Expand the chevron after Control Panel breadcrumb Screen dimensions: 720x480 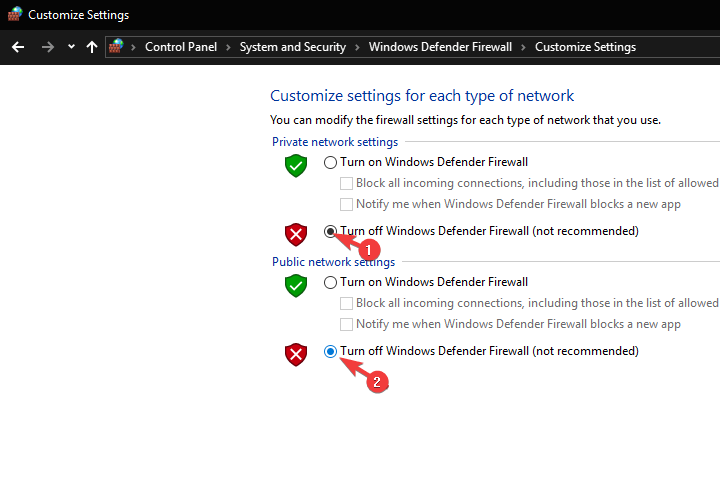(x=228, y=47)
